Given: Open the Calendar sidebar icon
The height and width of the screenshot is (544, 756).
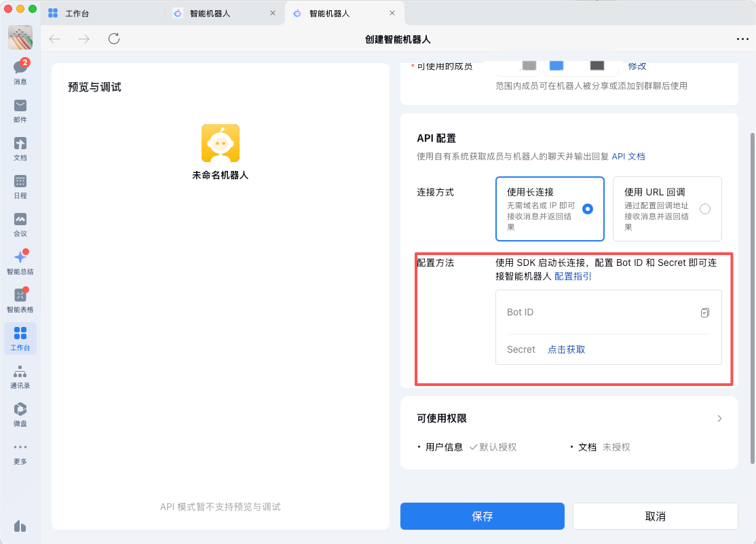Looking at the screenshot, I should [20, 184].
